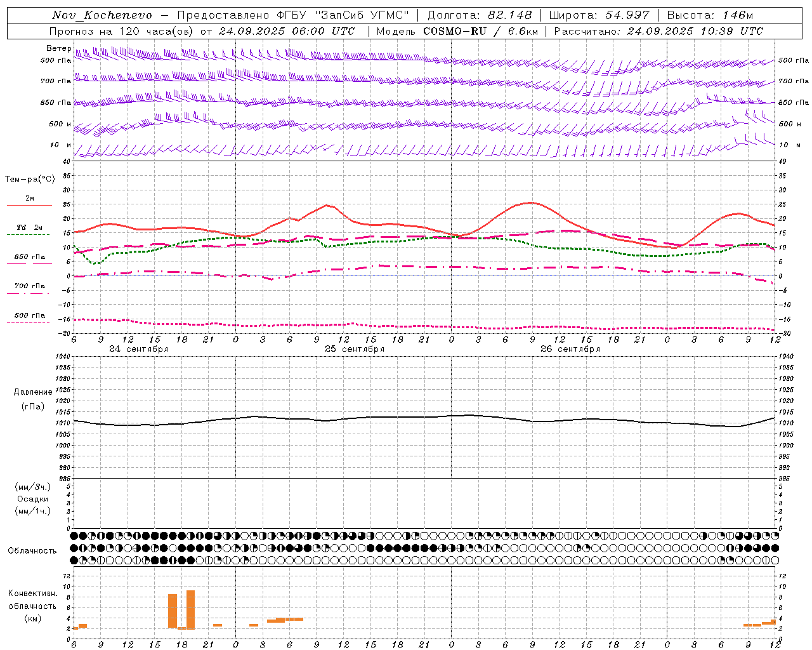Click the 24 сентября date label

[x=138, y=349]
